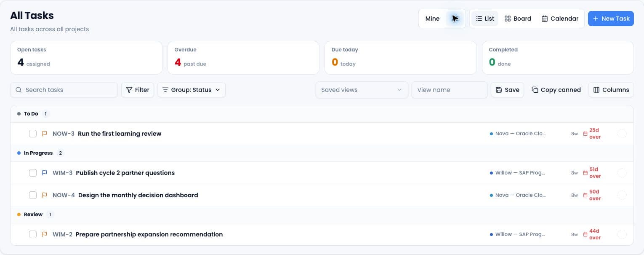Open task Run the first learning review
This screenshot has height=255, width=644.
(x=120, y=134)
